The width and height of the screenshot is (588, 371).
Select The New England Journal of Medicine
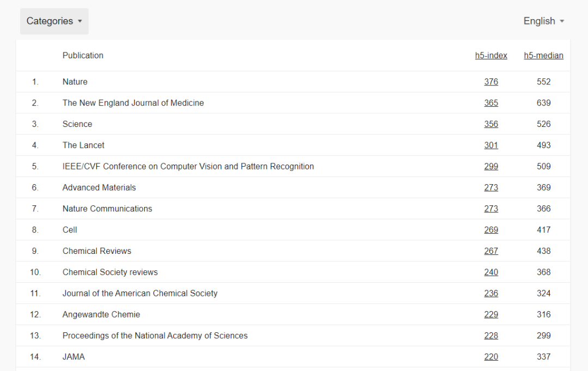(133, 103)
